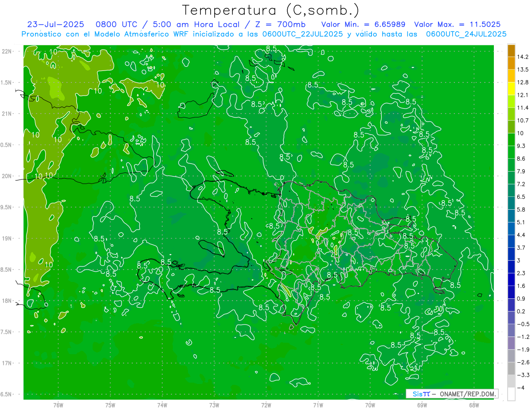Click the "18N" latitude axis label
The image size is (532, 411).
(x=6, y=301)
